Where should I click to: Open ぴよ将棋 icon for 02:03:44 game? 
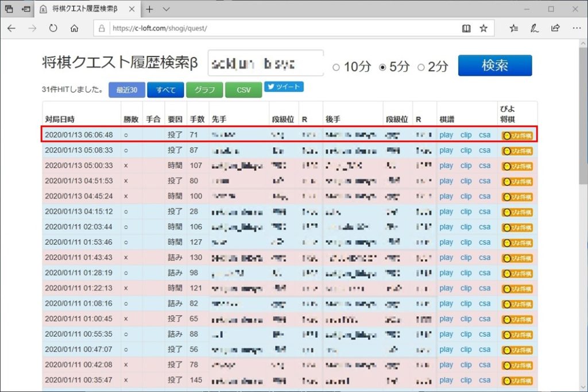pos(517,228)
